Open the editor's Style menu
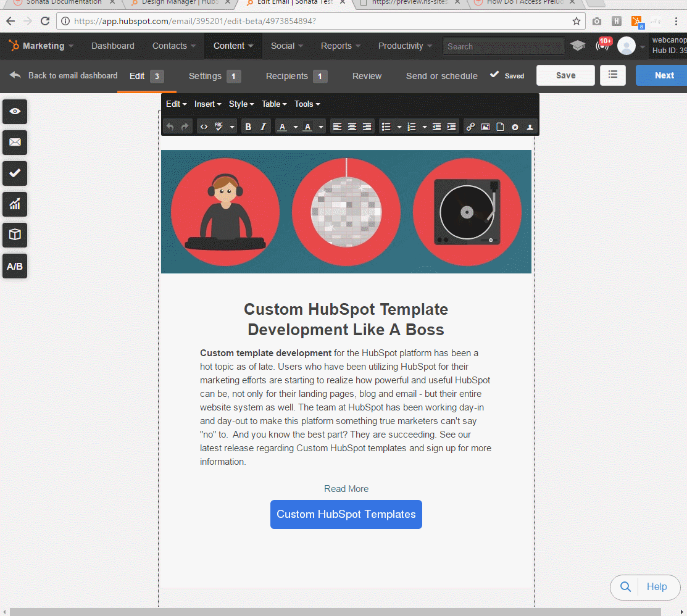The image size is (687, 616). [x=241, y=104]
